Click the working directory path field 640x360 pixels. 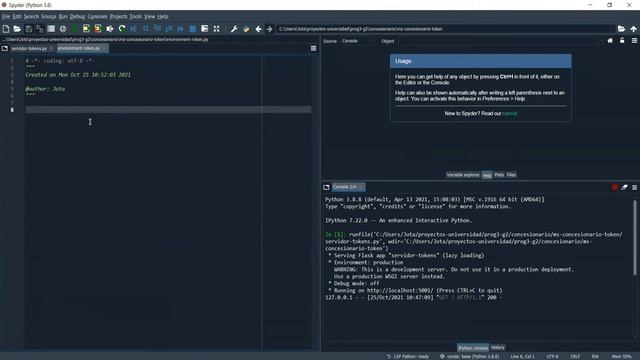(446, 29)
